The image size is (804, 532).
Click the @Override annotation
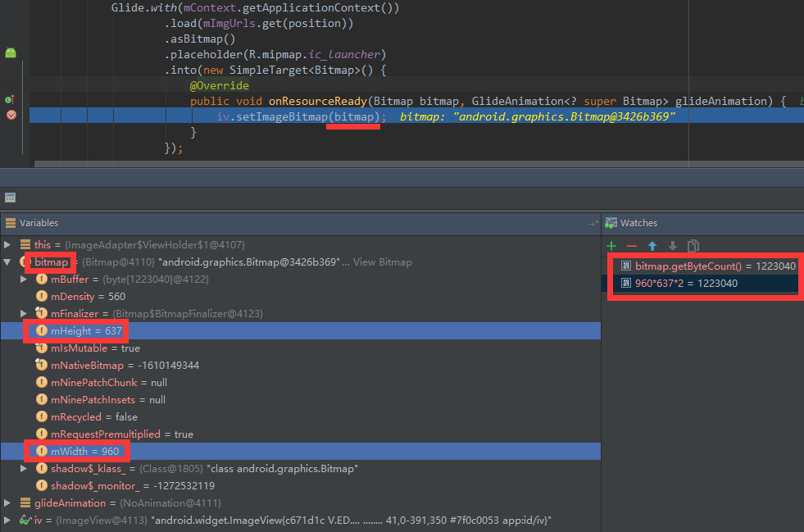[220, 86]
